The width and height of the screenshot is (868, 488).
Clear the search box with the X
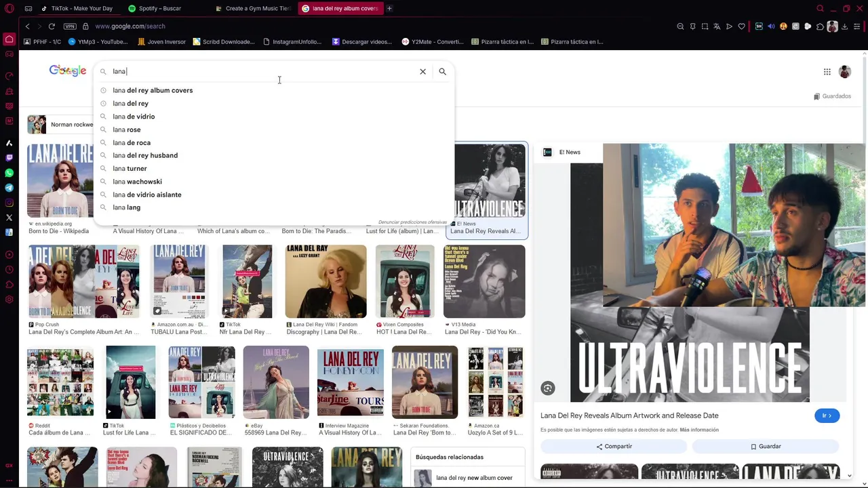(x=422, y=71)
